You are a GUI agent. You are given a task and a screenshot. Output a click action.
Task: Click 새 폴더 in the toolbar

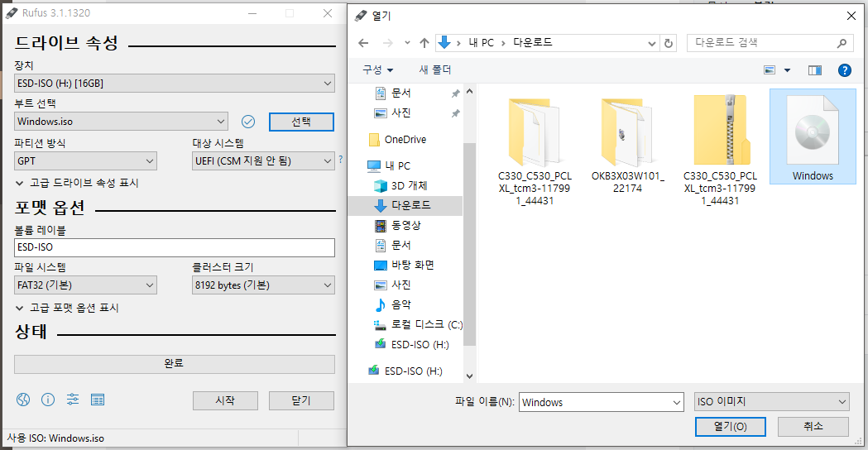click(435, 69)
